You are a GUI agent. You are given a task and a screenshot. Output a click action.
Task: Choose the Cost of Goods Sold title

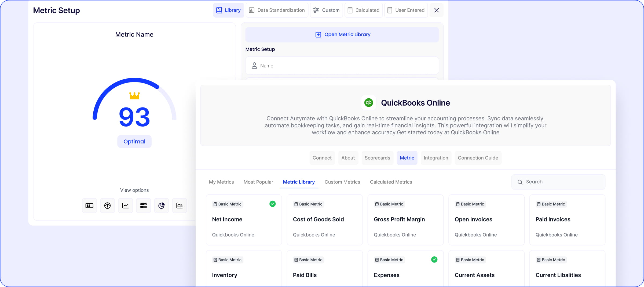[x=319, y=219]
